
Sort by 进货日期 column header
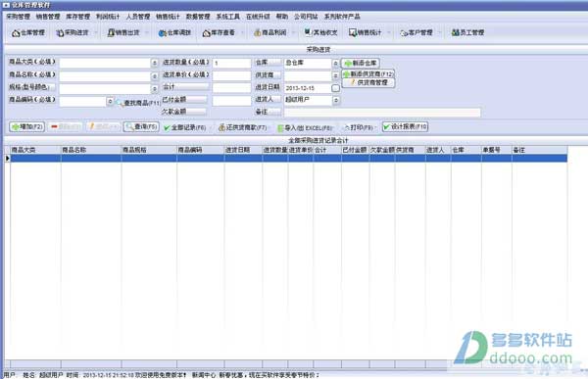point(243,150)
